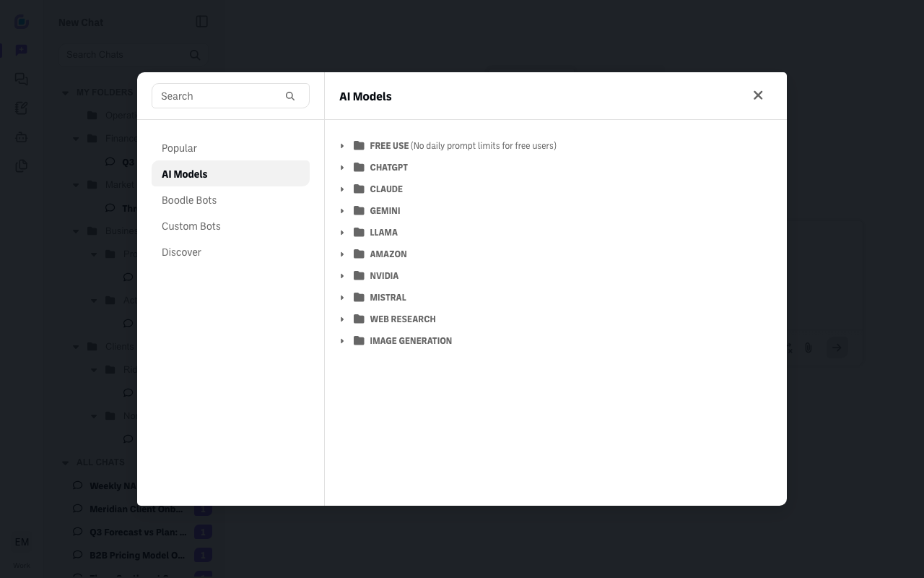Open the conversations icon in left rail
The height and width of the screenshot is (578, 924).
[22, 79]
